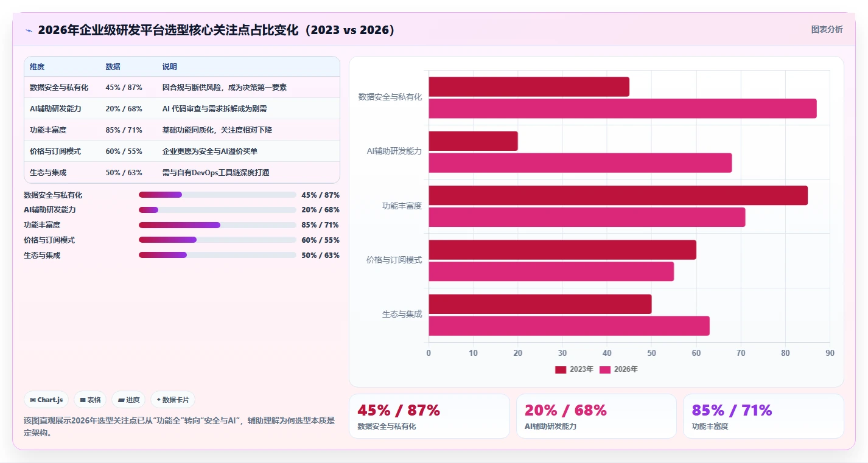This screenshot has width=868, height=463.
Task: Click the 2026 bar for 功能丰富度
Action: click(x=587, y=217)
